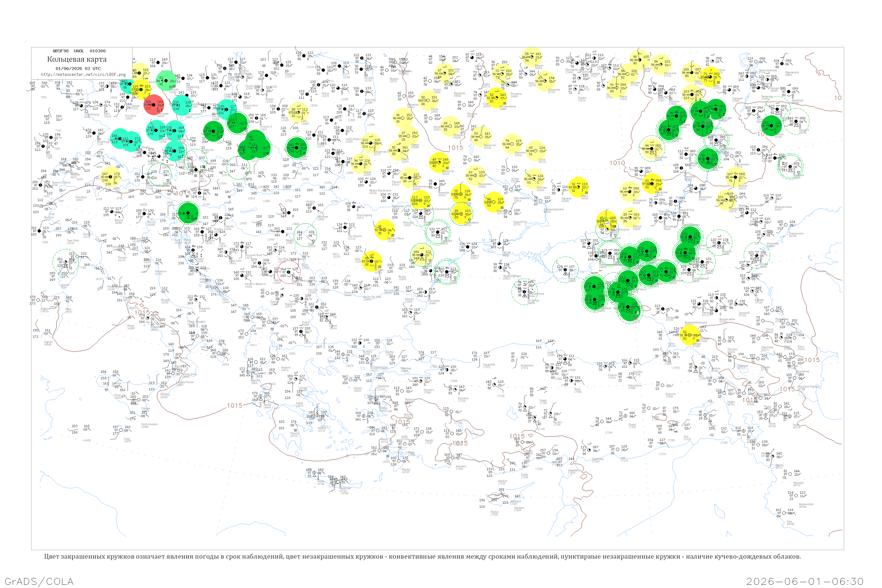The width and height of the screenshot is (882, 588).
Task: Click the 'Pian Rosa 16052' station label
Action: 81,198
